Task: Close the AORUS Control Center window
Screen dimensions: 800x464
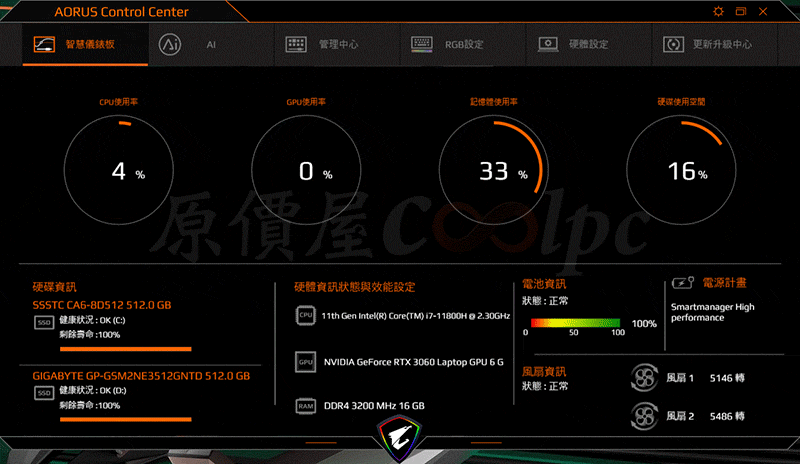Action: [x=763, y=11]
